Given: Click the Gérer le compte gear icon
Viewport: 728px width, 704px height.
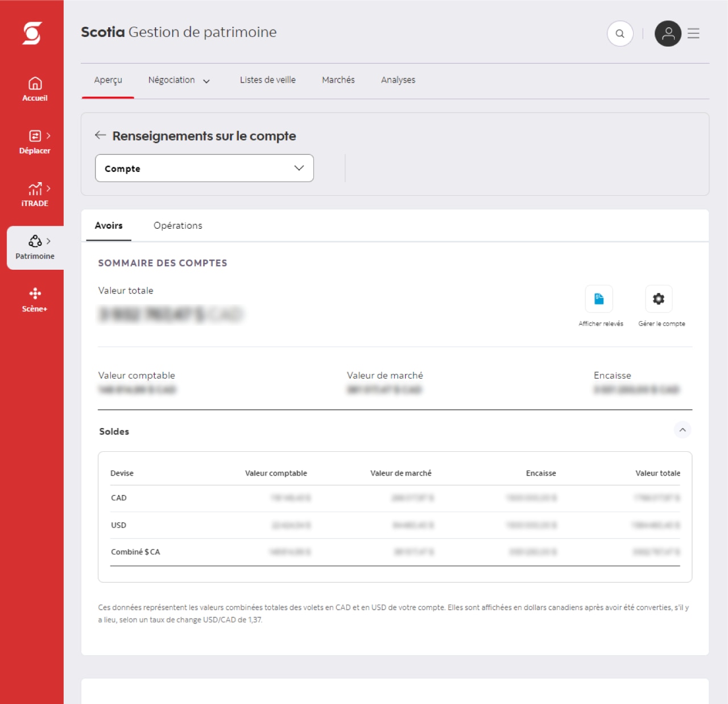Looking at the screenshot, I should point(659,299).
